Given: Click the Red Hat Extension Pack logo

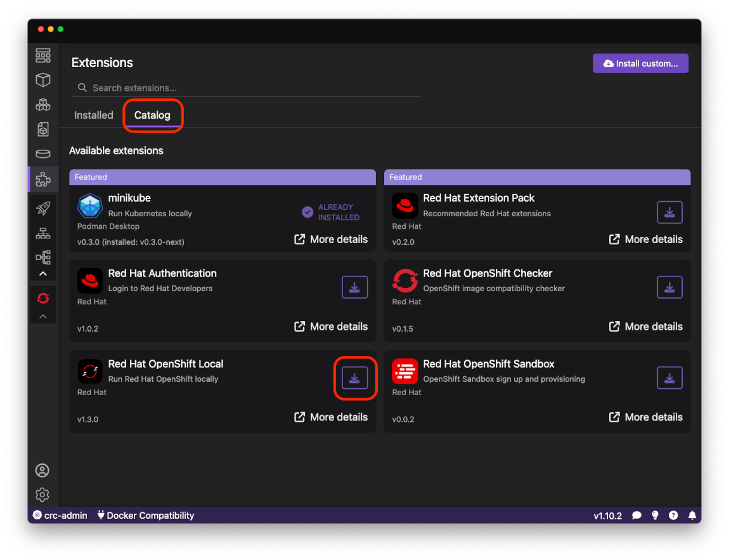Looking at the screenshot, I should click(404, 205).
